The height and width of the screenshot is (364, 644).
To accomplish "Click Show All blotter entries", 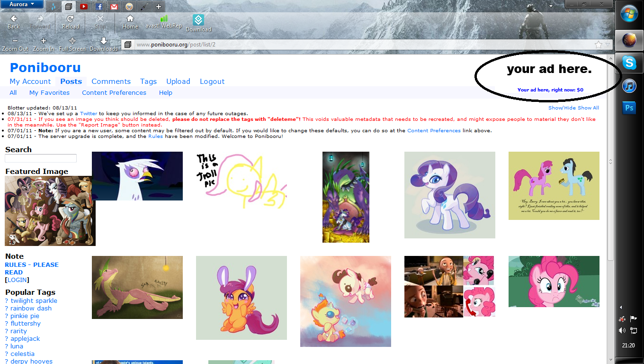I will (x=588, y=108).
